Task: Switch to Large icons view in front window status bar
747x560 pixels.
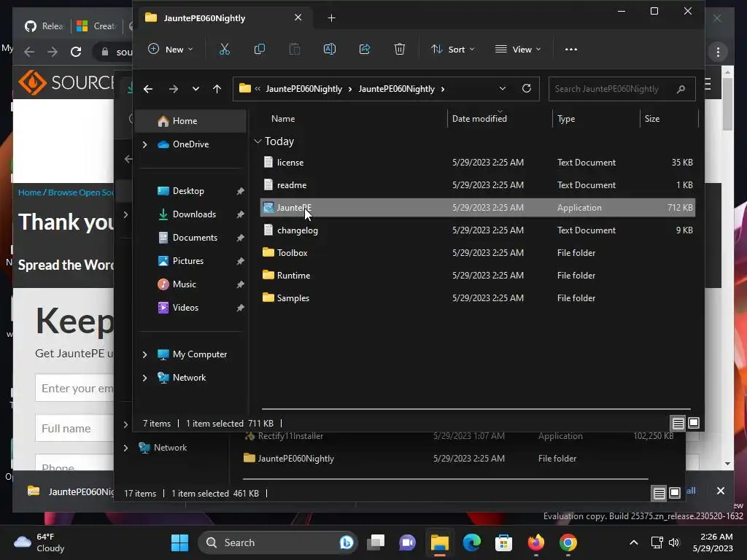Action: (694, 423)
